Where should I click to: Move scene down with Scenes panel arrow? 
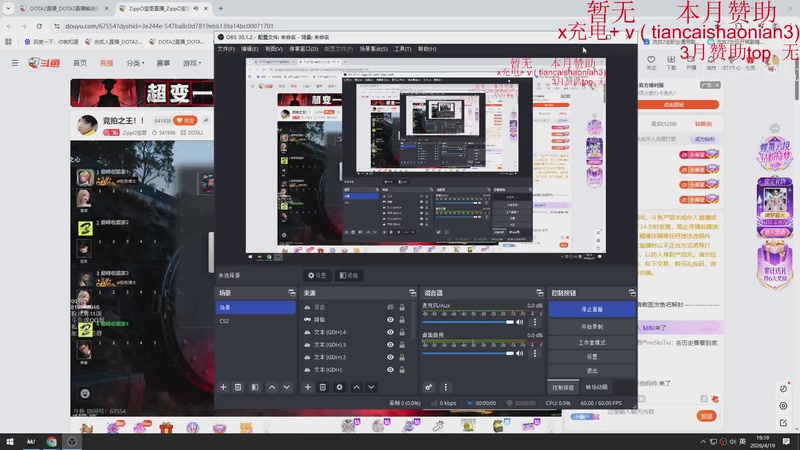point(287,387)
